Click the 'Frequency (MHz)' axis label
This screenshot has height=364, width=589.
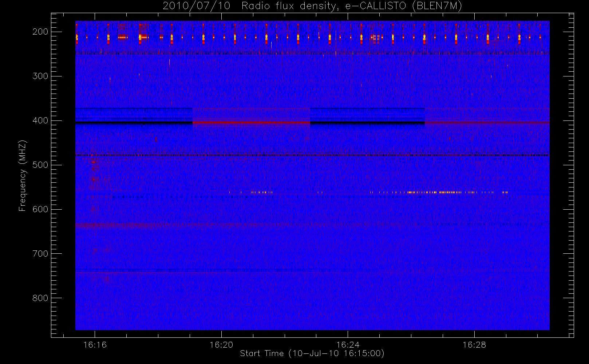[x=23, y=175]
